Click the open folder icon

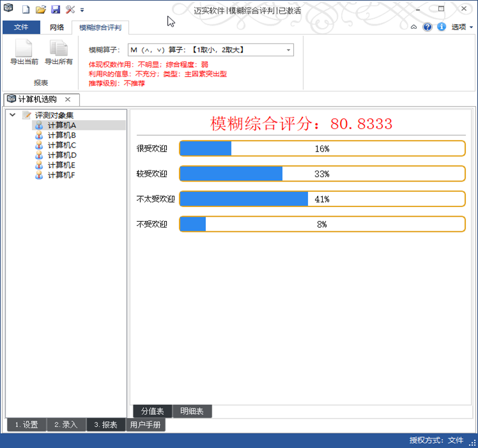coord(40,10)
